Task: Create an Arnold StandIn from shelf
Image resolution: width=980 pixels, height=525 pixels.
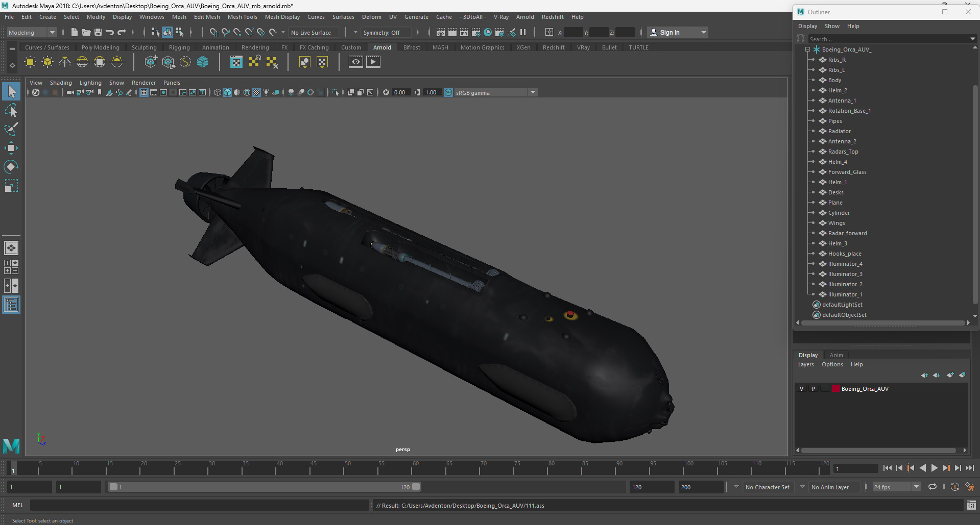Action: (151, 62)
